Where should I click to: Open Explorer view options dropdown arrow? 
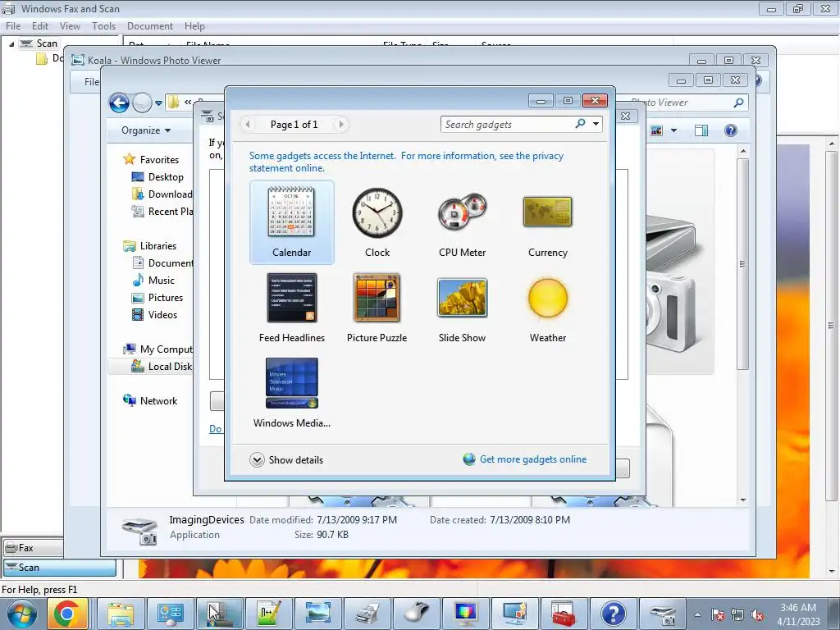coord(674,130)
